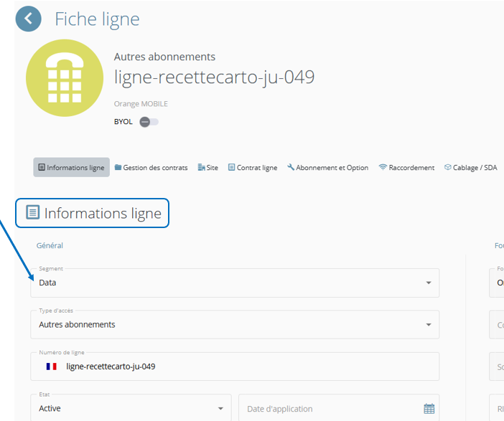This screenshot has width=504, height=421.
Task: Click the French flag country selector
Action: coord(52,366)
